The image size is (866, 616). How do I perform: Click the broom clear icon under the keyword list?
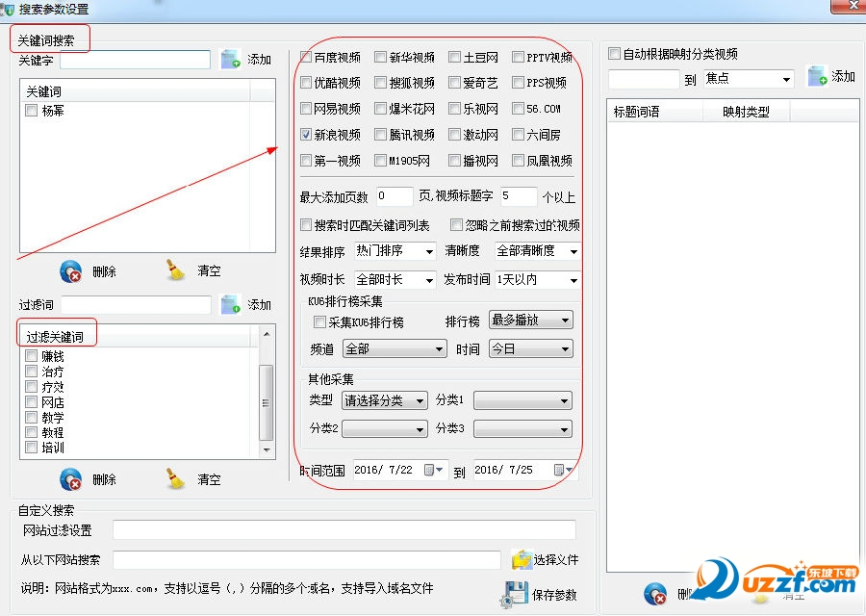click(176, 270)
